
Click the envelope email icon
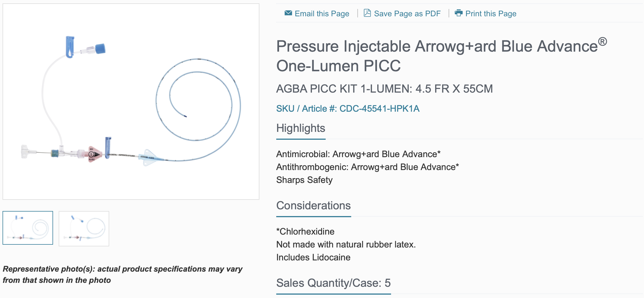click(288, 13)
